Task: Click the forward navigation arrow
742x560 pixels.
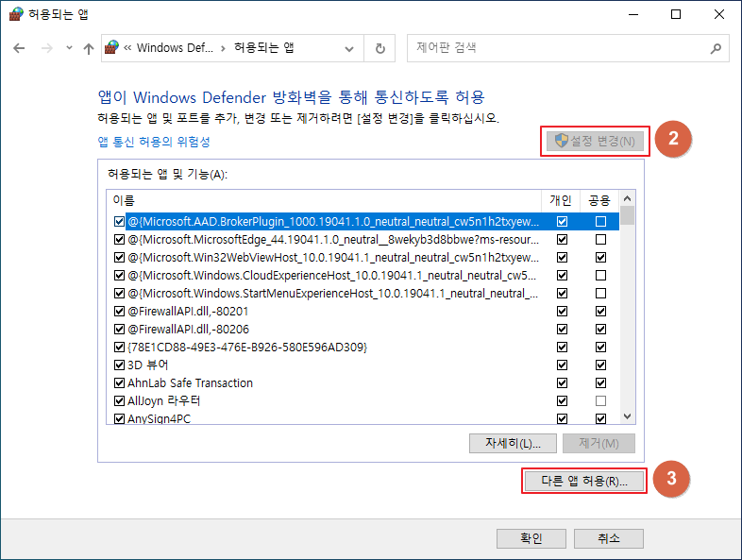Action: 47,48
